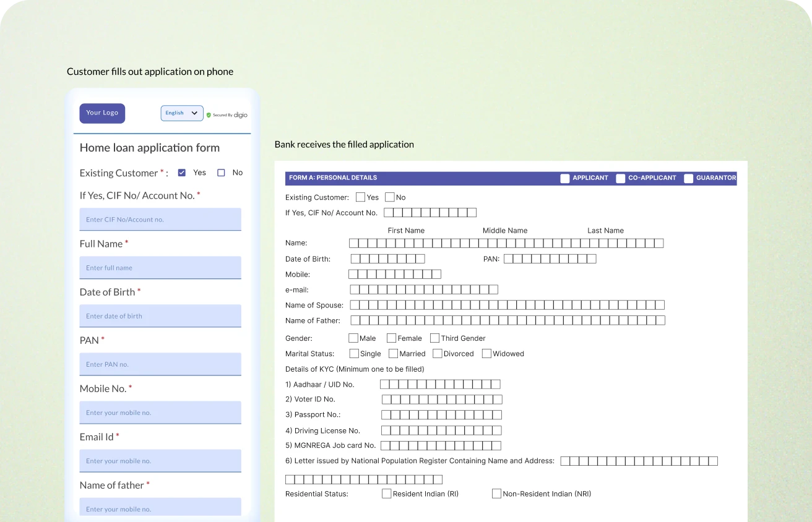Click the Voter ID No. boxes
This screenshot has width=812, height=522.
442,400
